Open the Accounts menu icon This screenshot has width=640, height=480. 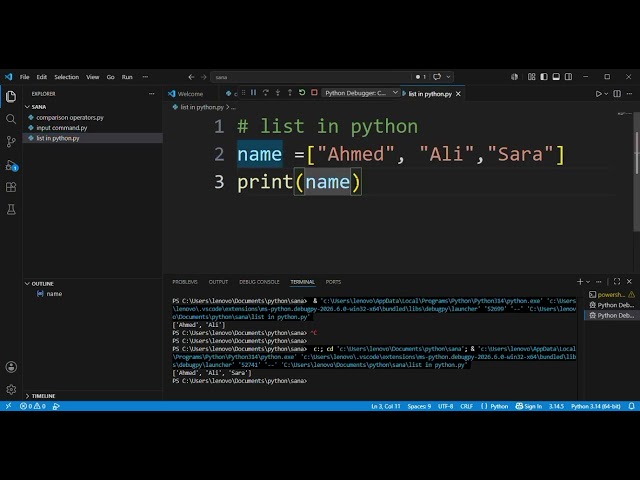tap(11, 367)
